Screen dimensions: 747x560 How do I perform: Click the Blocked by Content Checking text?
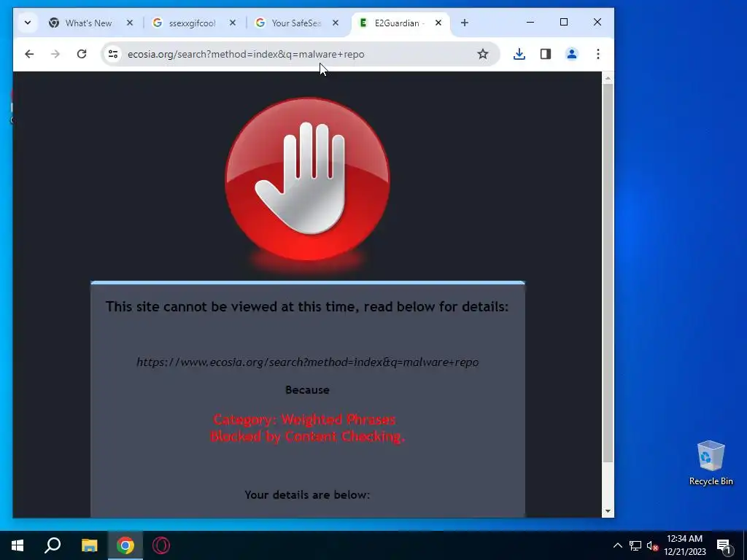(x=307, y=436)
